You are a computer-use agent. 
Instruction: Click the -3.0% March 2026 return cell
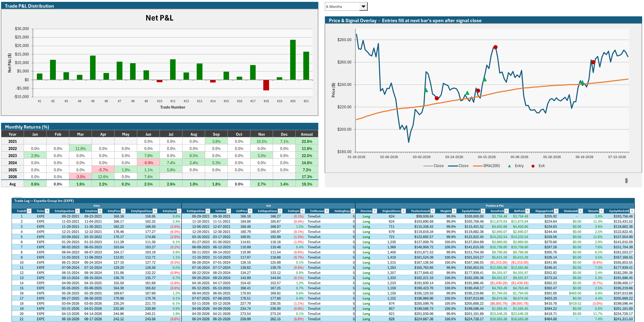pos(81,177)
